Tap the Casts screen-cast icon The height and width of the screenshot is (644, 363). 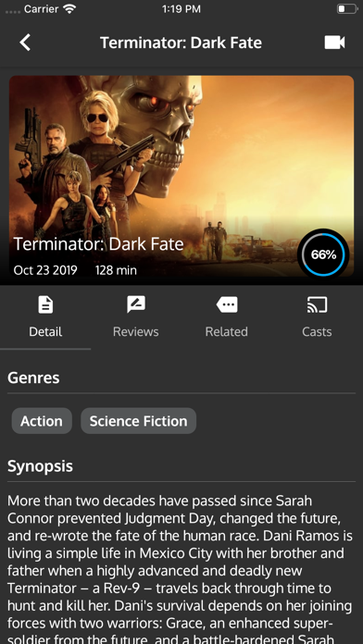pyautogui.click(x=317, y=304)
